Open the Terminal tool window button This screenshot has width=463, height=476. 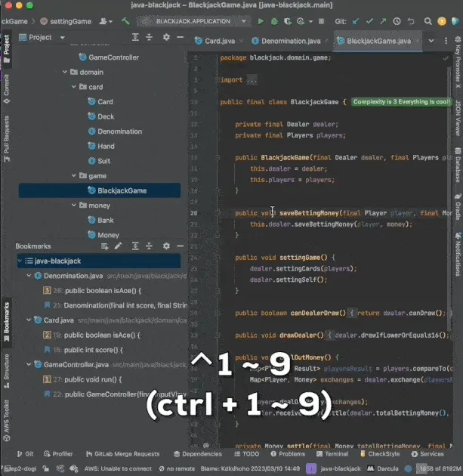tap(332, 454)
